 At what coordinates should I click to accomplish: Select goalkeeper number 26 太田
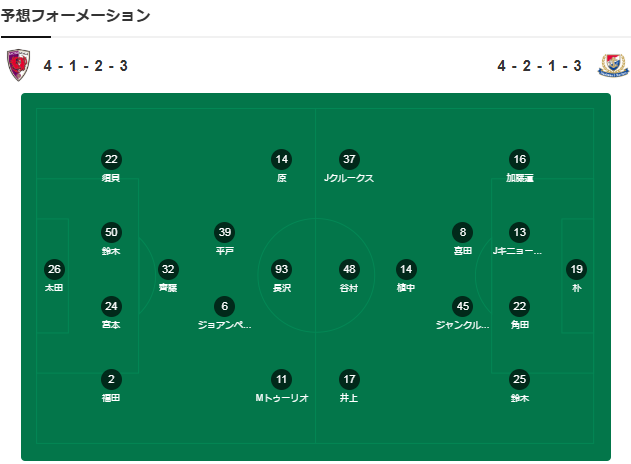[54, 269]
